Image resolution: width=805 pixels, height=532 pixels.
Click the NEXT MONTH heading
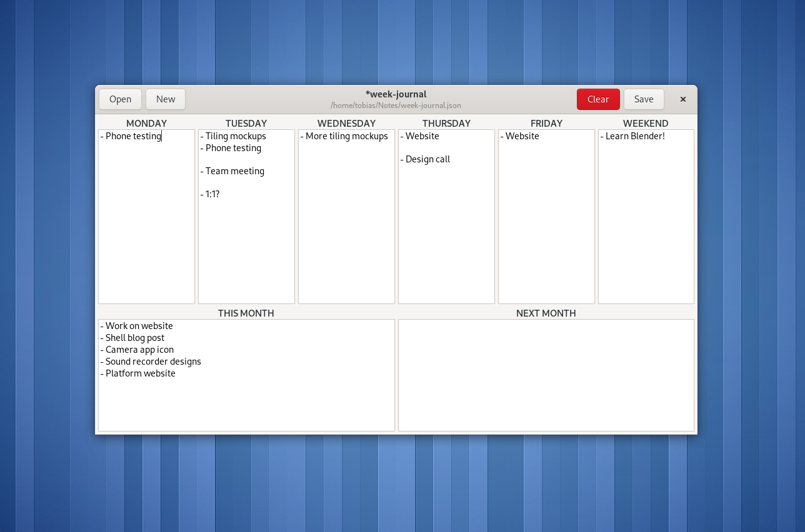(546, 313)
